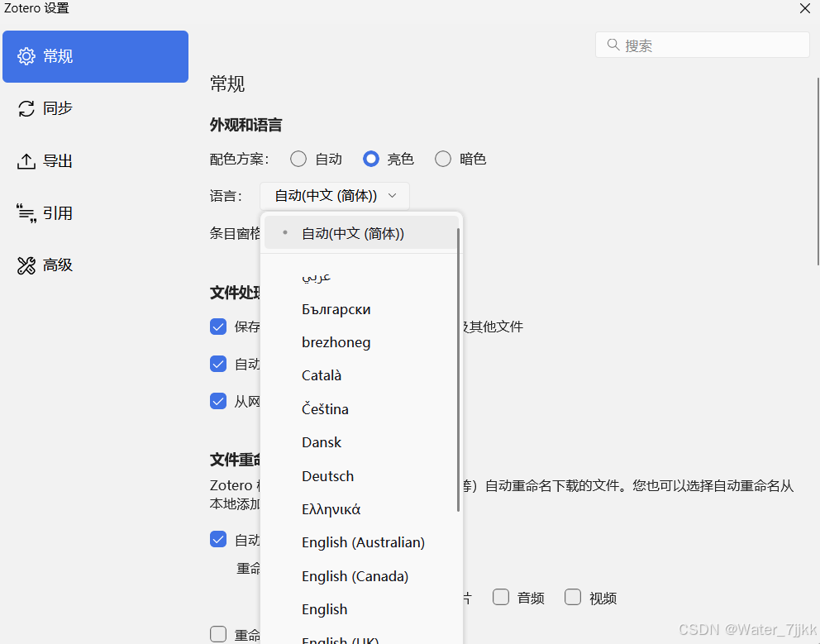
Task: Enable the 音频 file type checkbox
Action: tap(501, 597)
